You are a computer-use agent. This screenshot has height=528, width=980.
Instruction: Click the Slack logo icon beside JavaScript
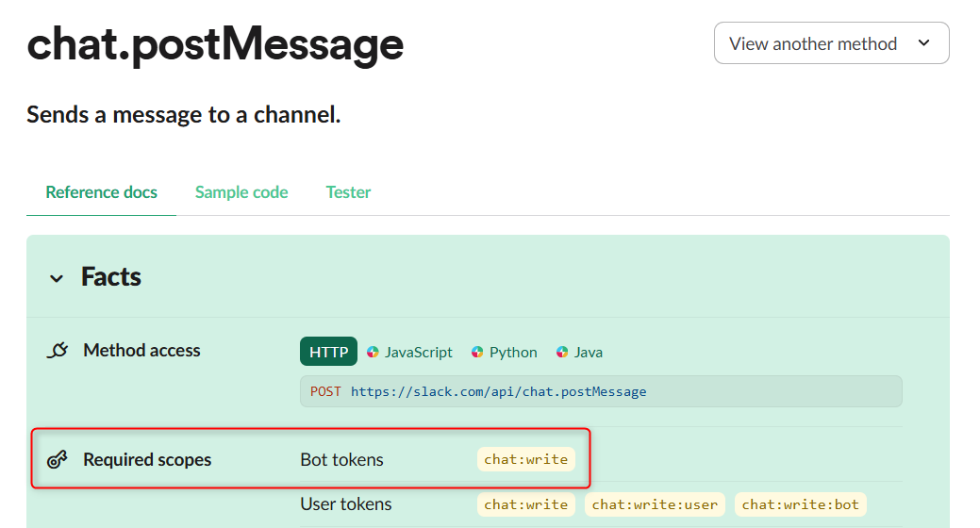coord(374,352)
